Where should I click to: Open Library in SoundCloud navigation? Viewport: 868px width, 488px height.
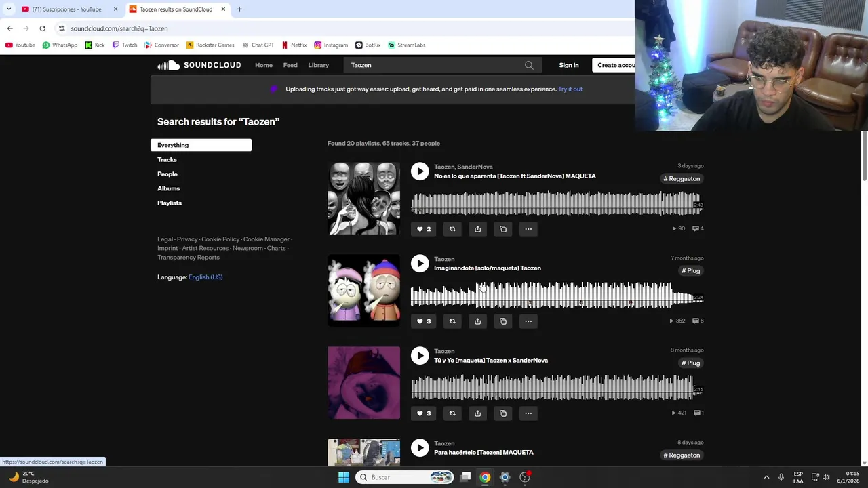318,65
